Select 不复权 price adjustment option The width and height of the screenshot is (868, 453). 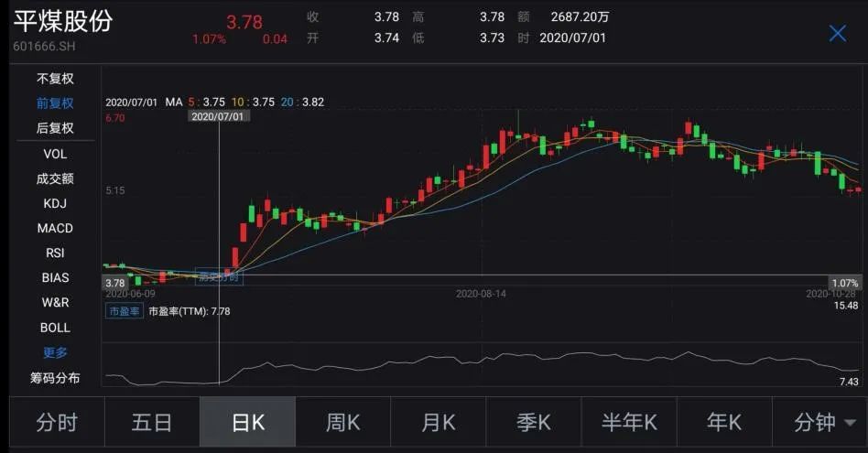(55, 79)
